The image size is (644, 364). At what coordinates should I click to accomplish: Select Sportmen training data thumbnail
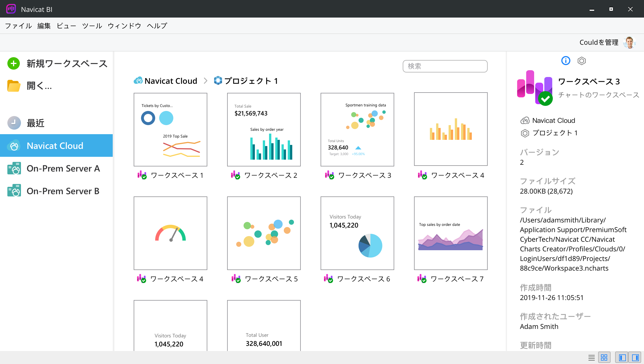pyautogui.click(x=357, y=130)
